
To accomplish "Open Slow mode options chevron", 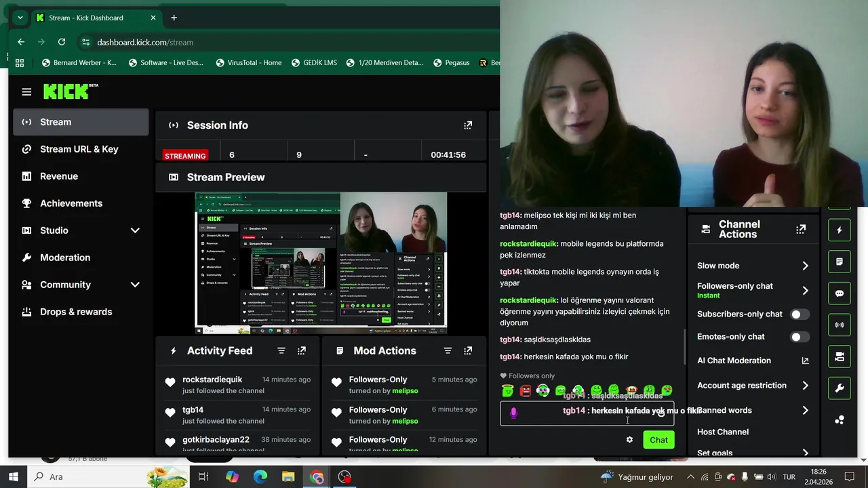I will [805, 266].
